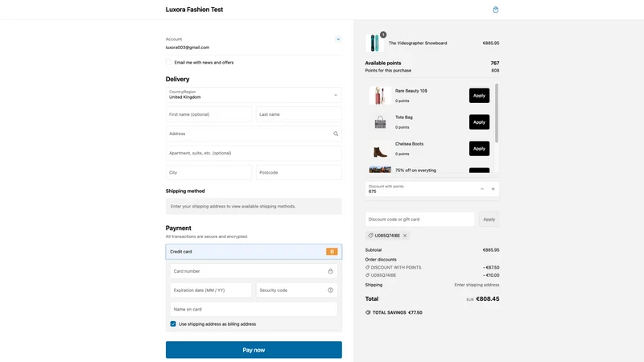The width and height of the screenshot is (644, 362).
Task: Click the Discount code or gift card field
Action: pyautogui.click(x=419, y=219)
